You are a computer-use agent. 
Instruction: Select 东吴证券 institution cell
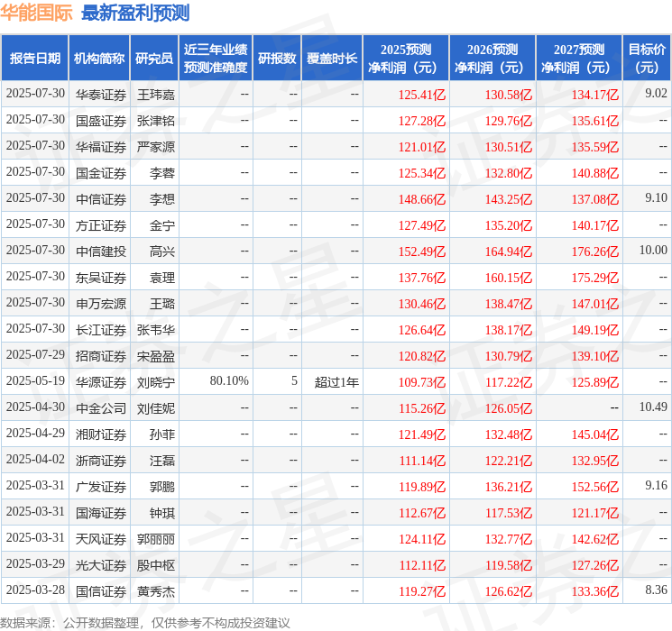[x=101, y=277]
